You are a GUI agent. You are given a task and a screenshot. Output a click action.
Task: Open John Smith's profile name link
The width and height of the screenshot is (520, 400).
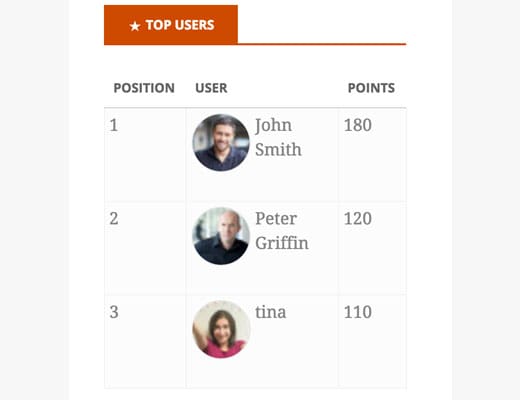(x=278, y=137)
